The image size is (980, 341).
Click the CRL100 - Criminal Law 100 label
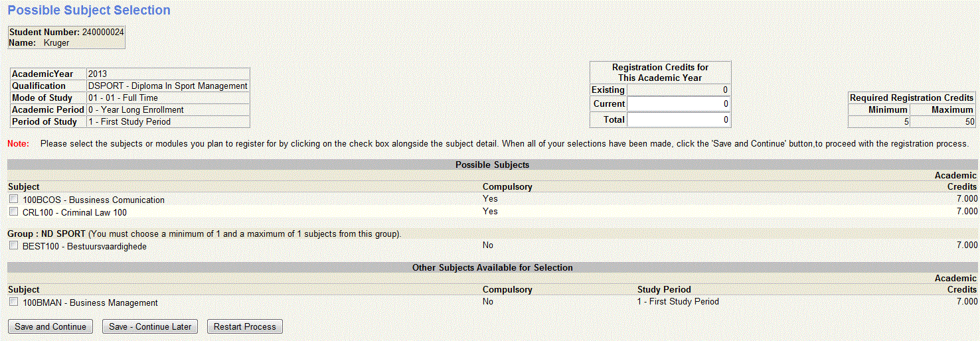point(74,212)
